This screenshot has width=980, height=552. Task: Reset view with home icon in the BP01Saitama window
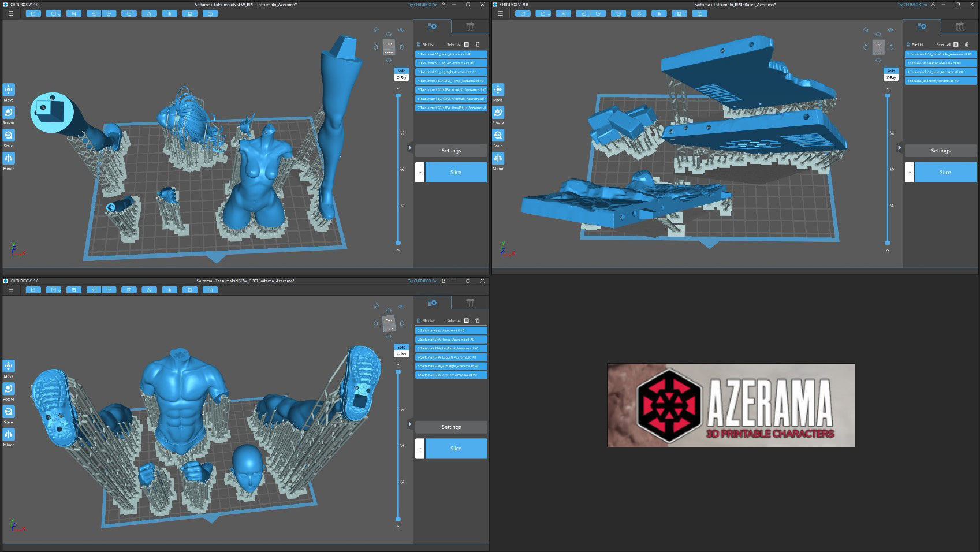pos(376,306)
